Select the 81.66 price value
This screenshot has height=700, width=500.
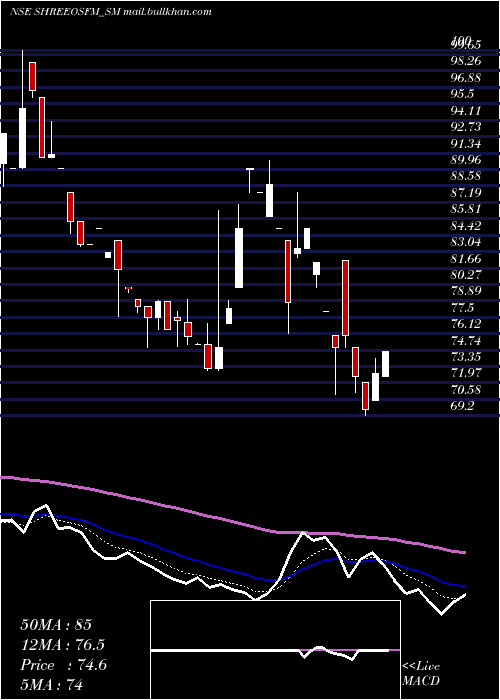(x=466, y=258)
